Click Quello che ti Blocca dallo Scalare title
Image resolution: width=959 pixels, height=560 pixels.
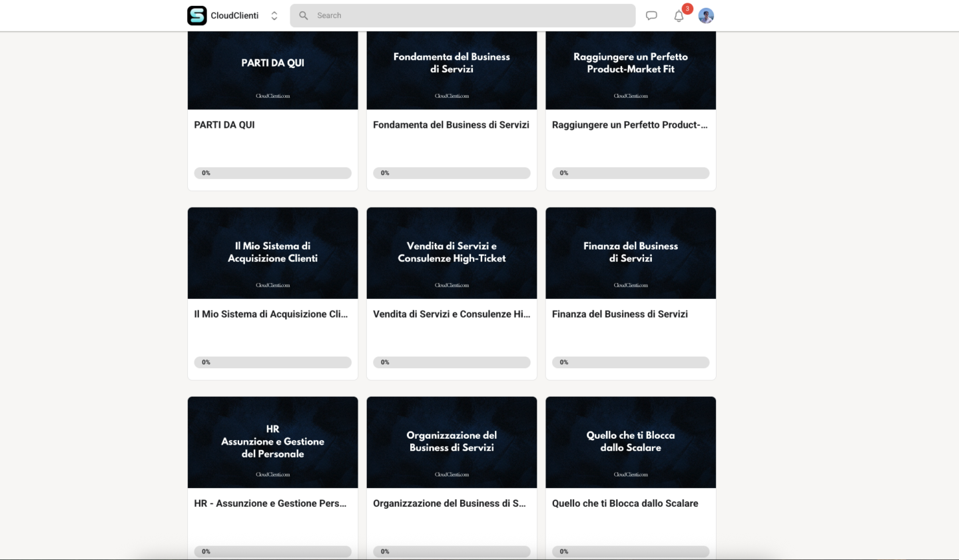click(625, 503)
